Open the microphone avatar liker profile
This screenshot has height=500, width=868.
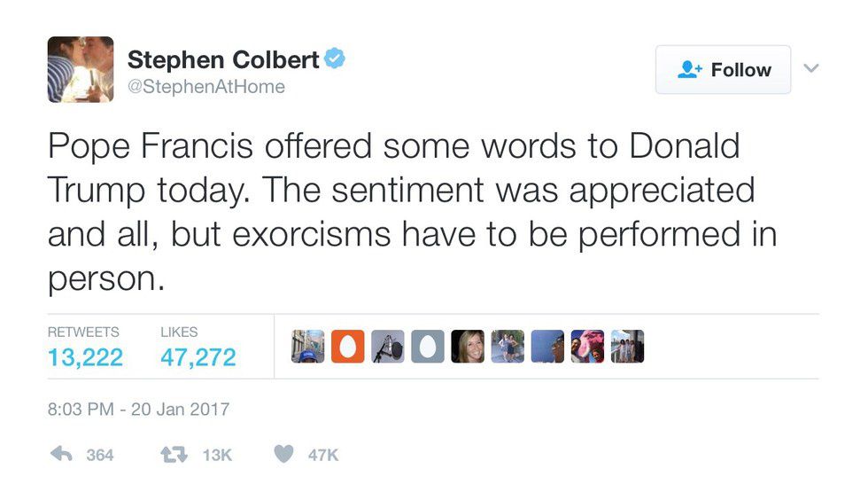pyautogui.click(x=388, y=347)
